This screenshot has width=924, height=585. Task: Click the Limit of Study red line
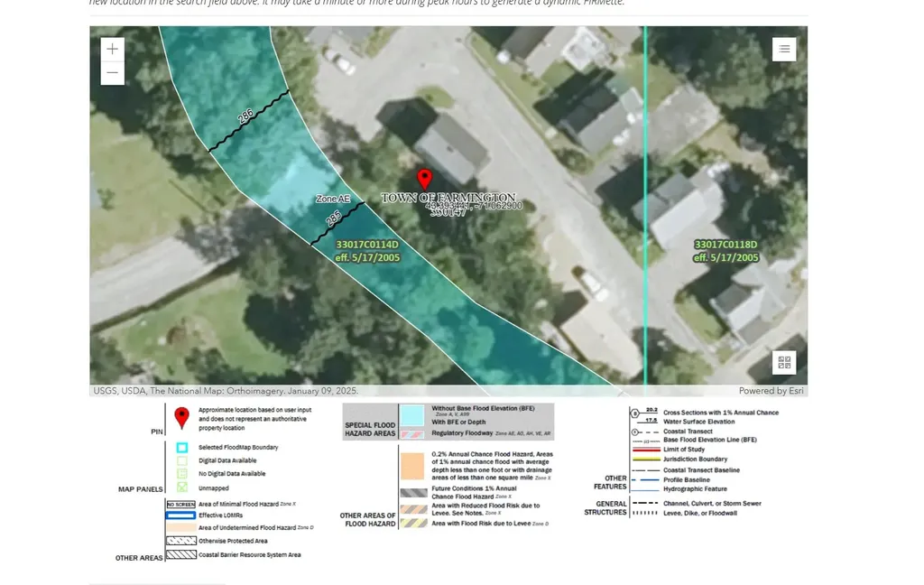pyautogui.click(x=645, y=450)
